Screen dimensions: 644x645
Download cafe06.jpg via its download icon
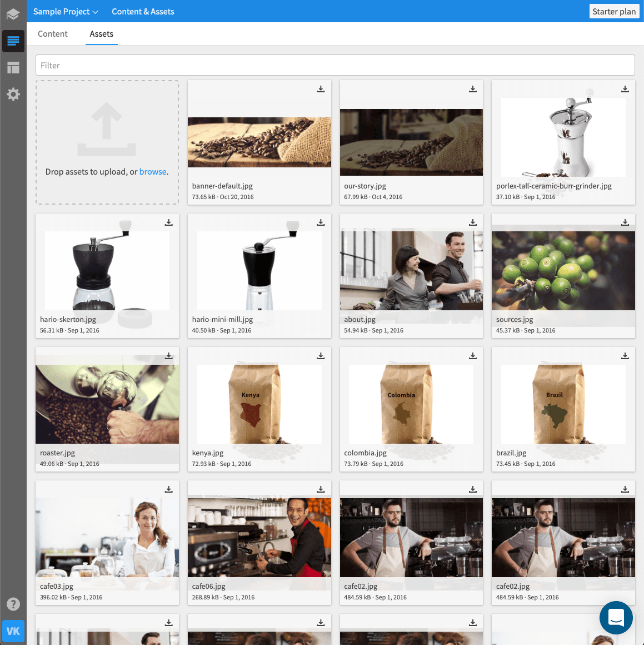(321, 489)
